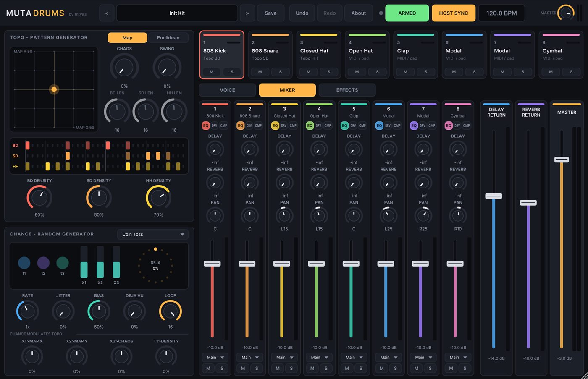Click the Loop knob in Chance section
The width and height of the screenshot is (588, 379).
click(171, 311)
